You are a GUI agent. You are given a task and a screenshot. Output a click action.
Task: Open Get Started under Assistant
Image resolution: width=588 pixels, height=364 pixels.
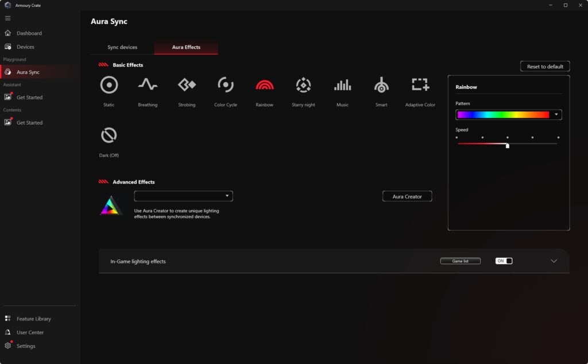click(30, 97)
